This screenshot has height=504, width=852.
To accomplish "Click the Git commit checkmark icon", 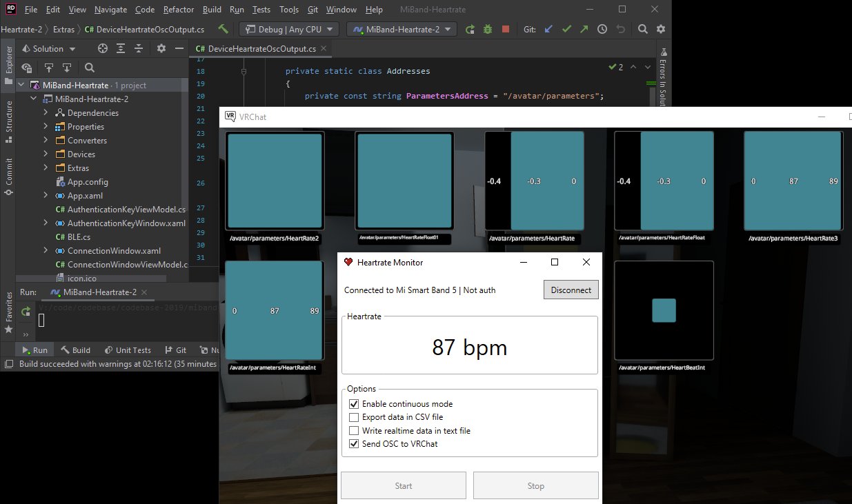I will [566, 30].
